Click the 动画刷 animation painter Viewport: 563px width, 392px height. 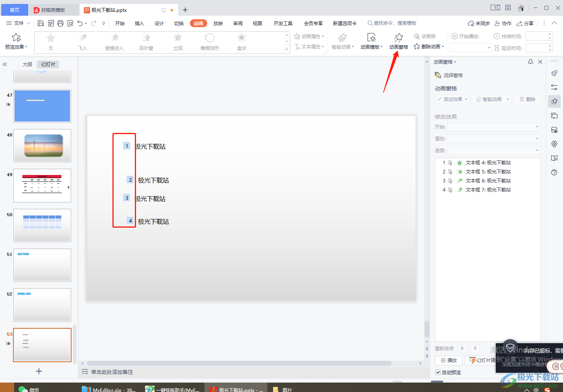425,36
